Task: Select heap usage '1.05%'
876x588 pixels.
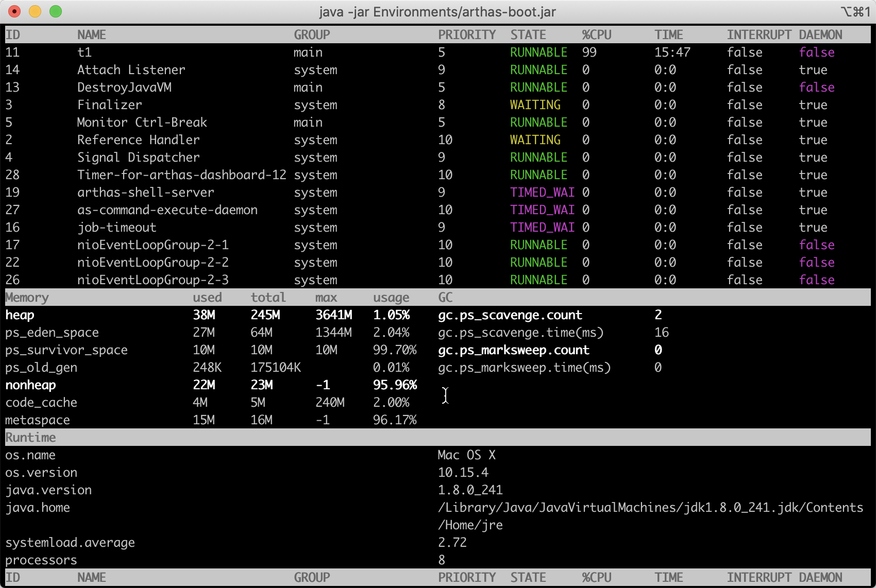Action: pos(392,315)
